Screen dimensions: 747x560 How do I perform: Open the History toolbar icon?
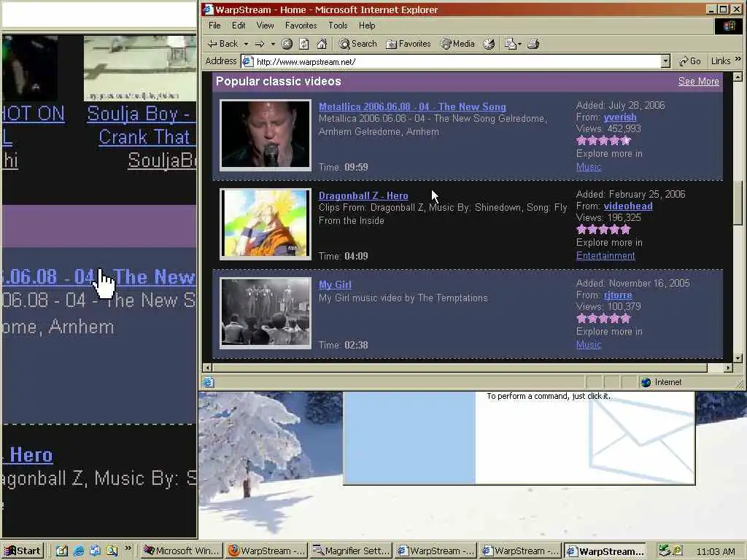coord(489,44)
